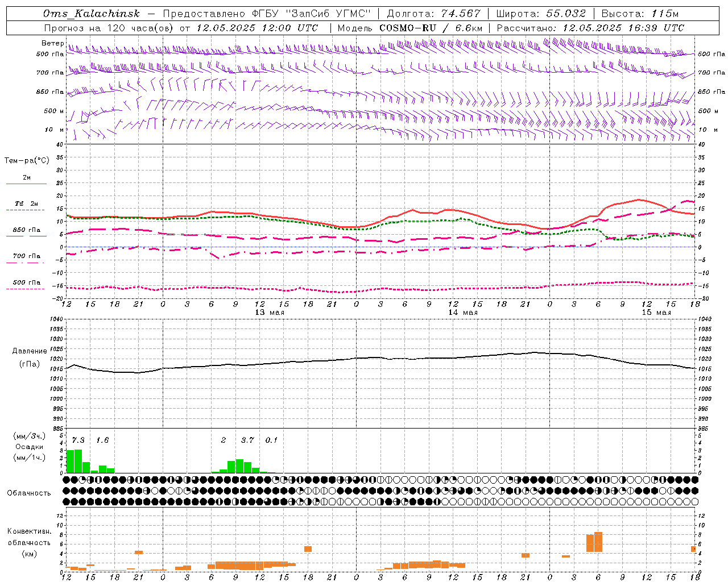Screen dimensions: 728x582
Task: Select the '(мм/1ч.)' hourly precipitation unit label
Action: pyautogui.click(x=30, y=458)
